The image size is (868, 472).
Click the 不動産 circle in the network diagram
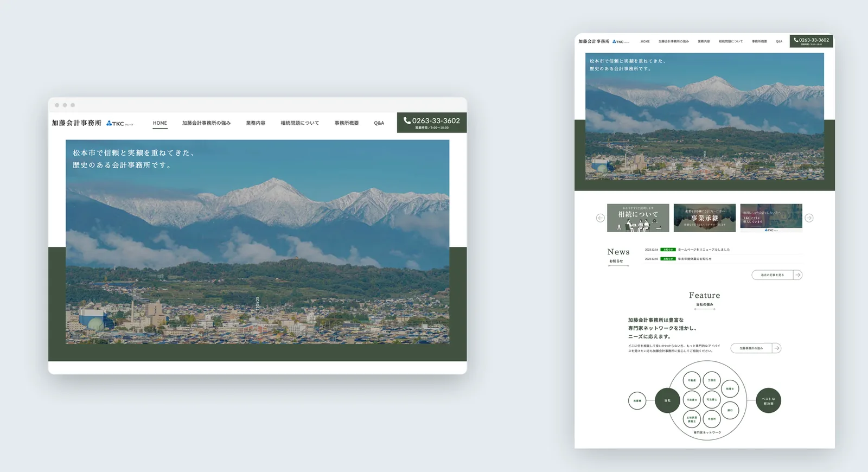[x=692, y=380]
